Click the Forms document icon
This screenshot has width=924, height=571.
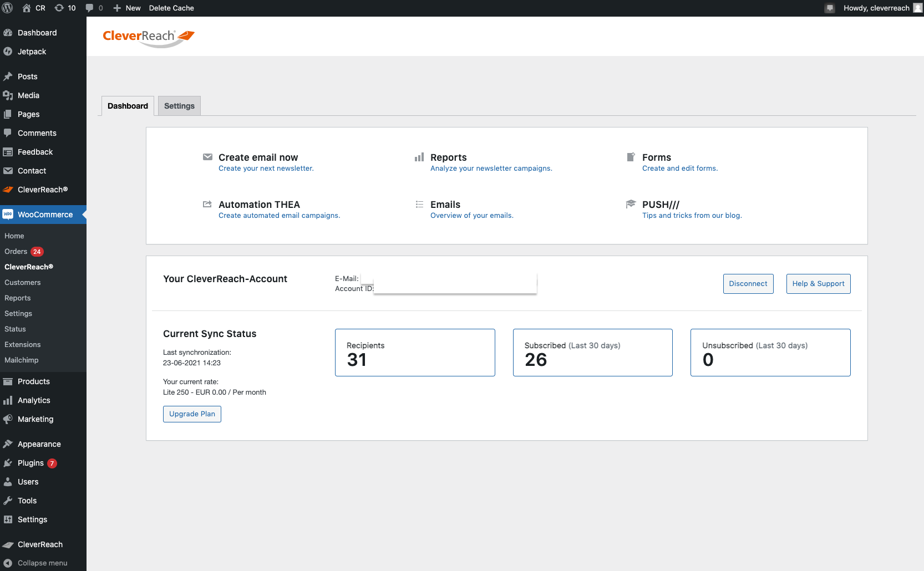tap(631, 157)
